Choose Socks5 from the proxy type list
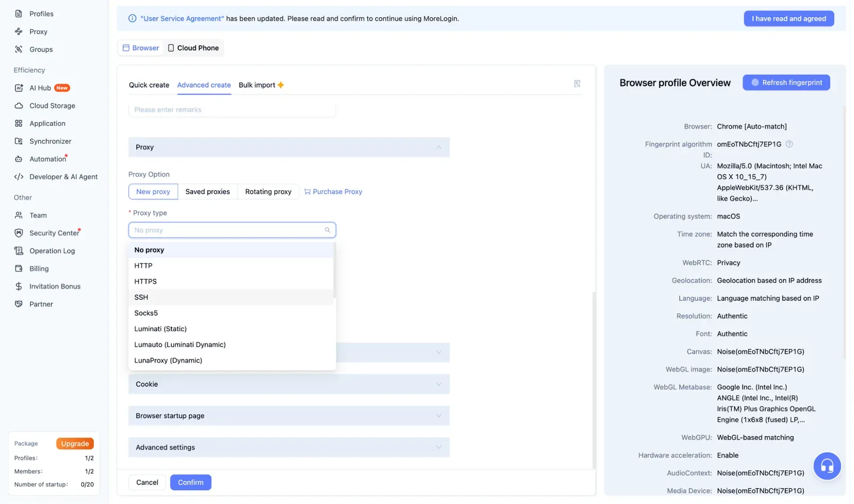Screen dimensions: 854x504 [x=231, y=313]
